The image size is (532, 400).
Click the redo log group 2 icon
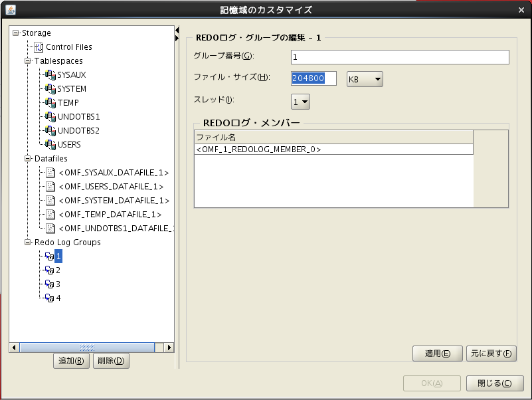pos(50,270)
